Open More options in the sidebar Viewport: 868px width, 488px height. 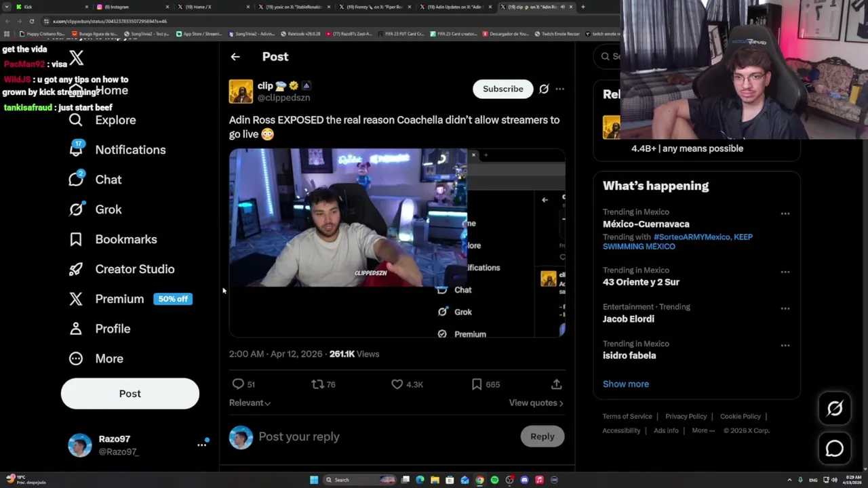pyautogui.click(x=96, y=359)
